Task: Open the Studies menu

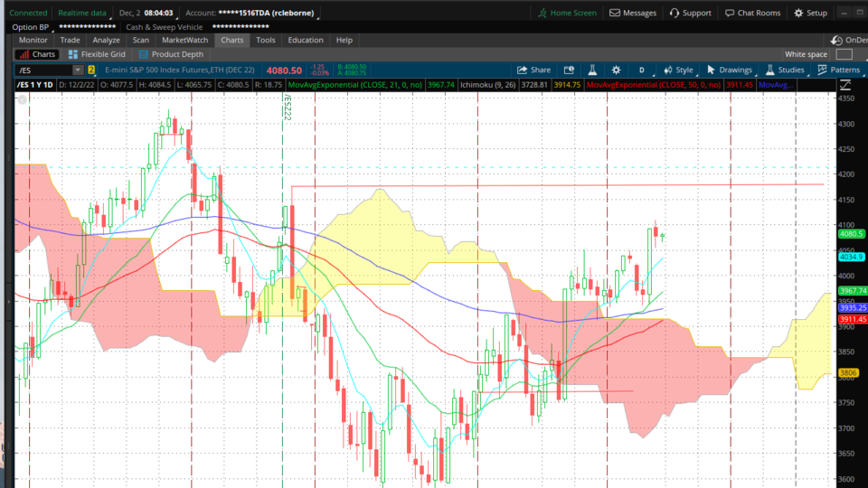Action: (785, 70)
